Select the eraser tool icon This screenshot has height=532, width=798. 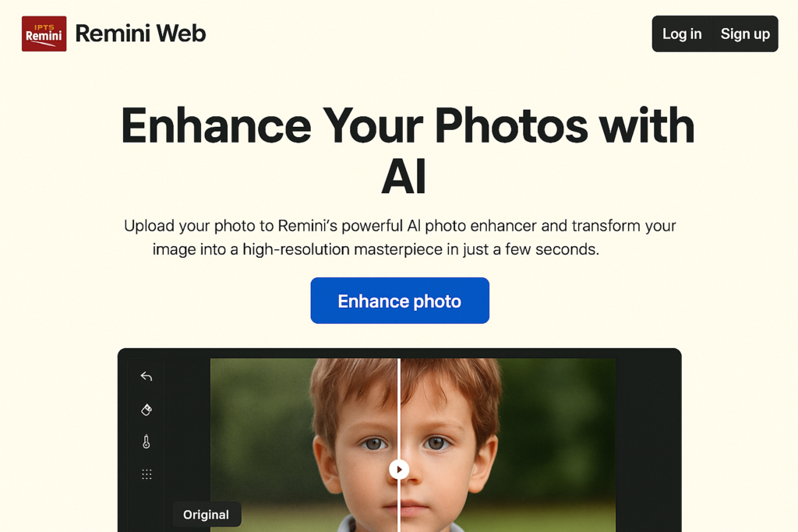tap(147, 410)
